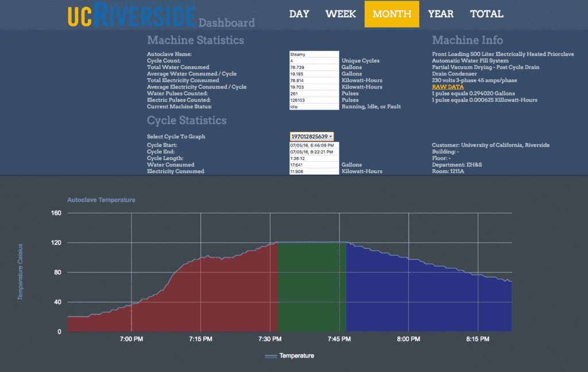Select the MONTH tab
588x372 pixels.
point(392,14)
